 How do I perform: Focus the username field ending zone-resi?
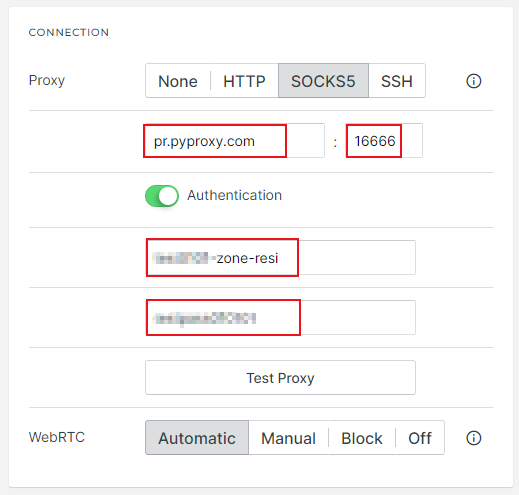(x=280, y=257)
